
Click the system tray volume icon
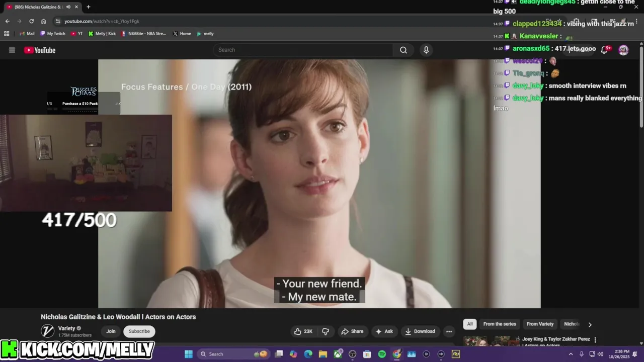point(600,354)
